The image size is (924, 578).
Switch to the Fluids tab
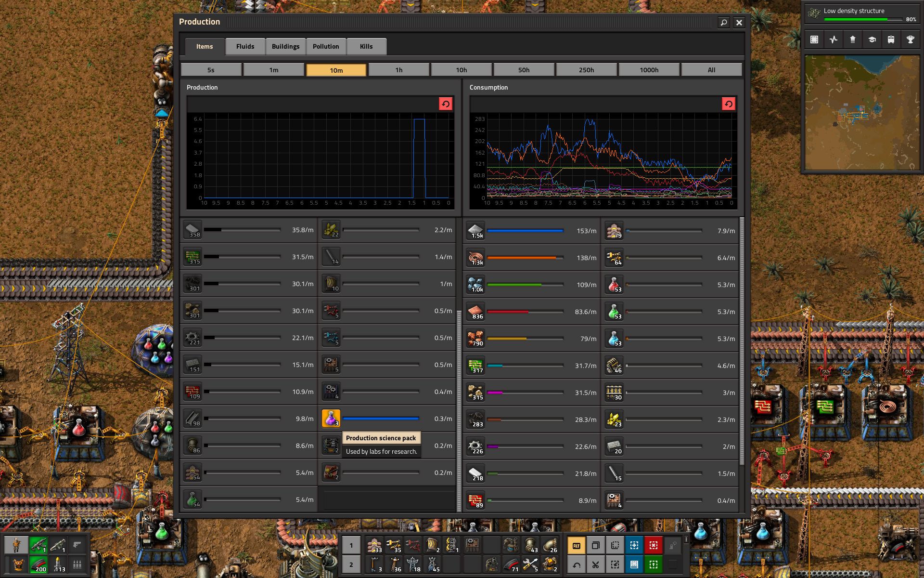point(245,46)
